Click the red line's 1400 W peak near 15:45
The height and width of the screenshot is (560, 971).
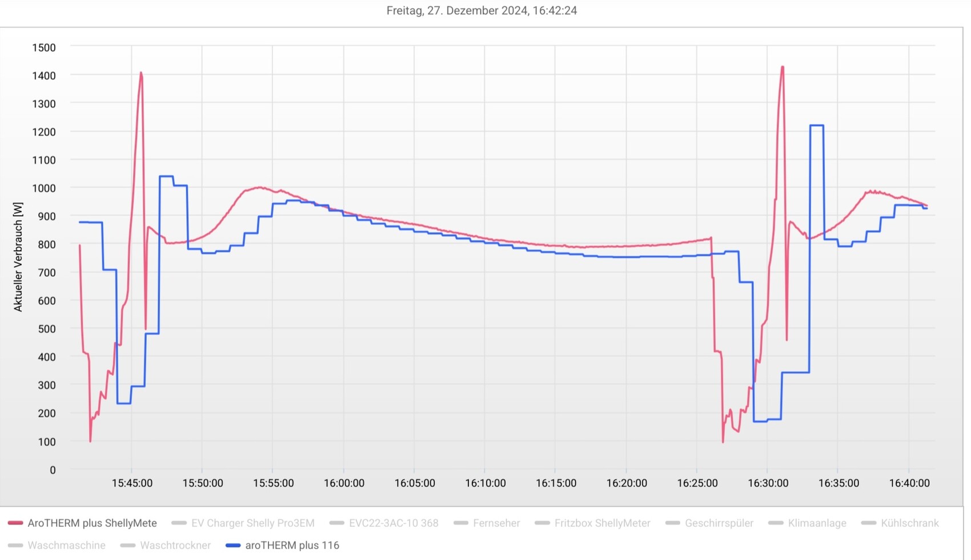point(141,73)
